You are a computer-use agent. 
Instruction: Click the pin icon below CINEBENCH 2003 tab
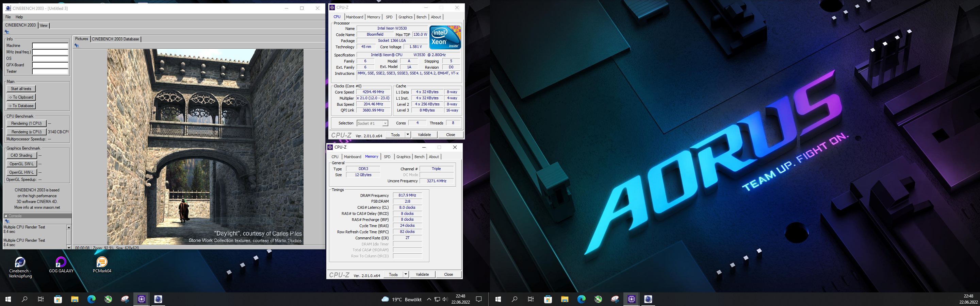pyautogui.click(x=7, y=32)
